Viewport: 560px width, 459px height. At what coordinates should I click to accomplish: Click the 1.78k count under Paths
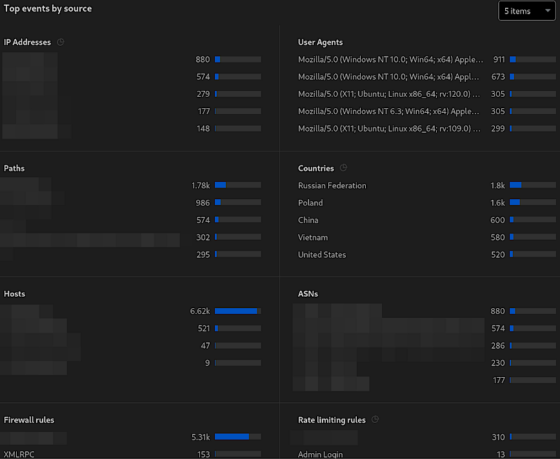click(201, 185)
